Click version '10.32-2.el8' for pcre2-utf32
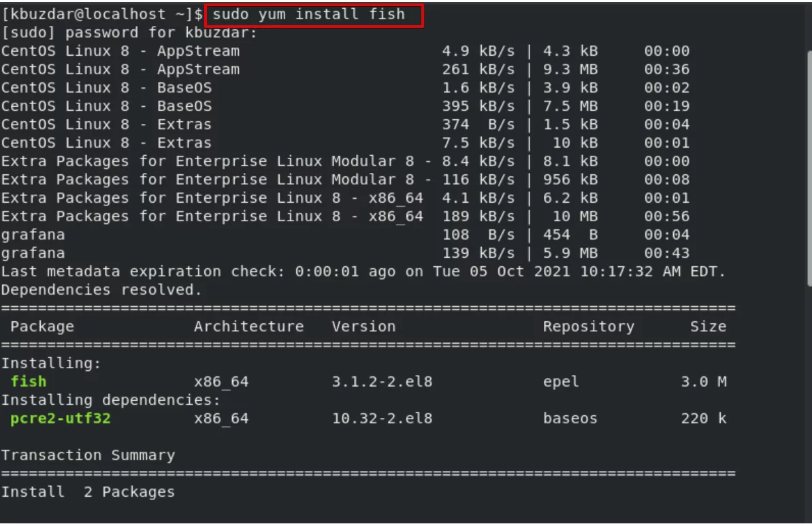The height and width of the screenshot is (524, 812). click(x=383, y=419)
